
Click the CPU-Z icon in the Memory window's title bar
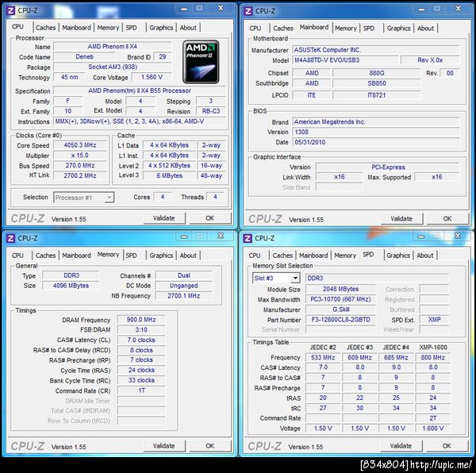pos(10,238)
